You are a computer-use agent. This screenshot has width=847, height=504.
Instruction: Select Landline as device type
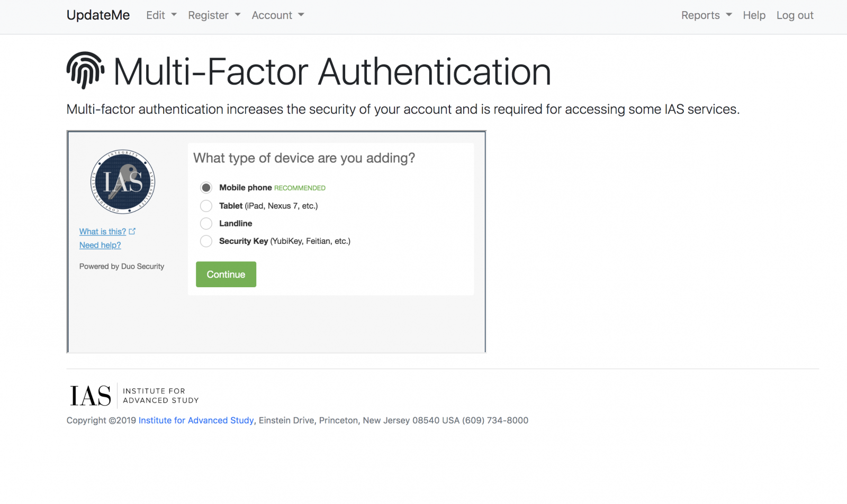coord(206,224)
